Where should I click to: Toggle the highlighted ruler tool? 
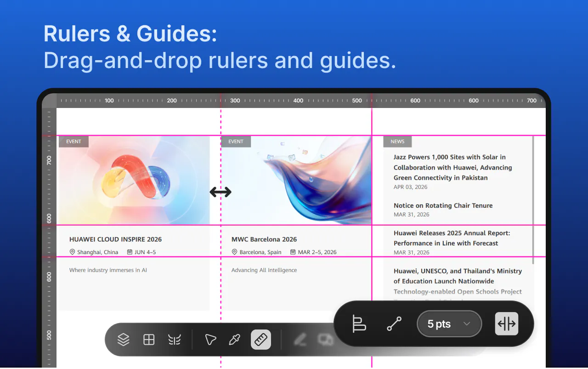click(261, 340)
